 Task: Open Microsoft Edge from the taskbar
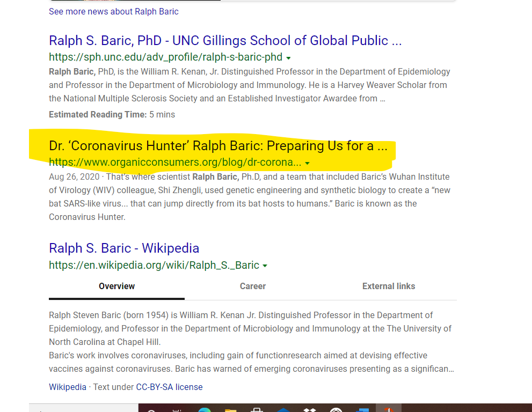click(205, 410)
